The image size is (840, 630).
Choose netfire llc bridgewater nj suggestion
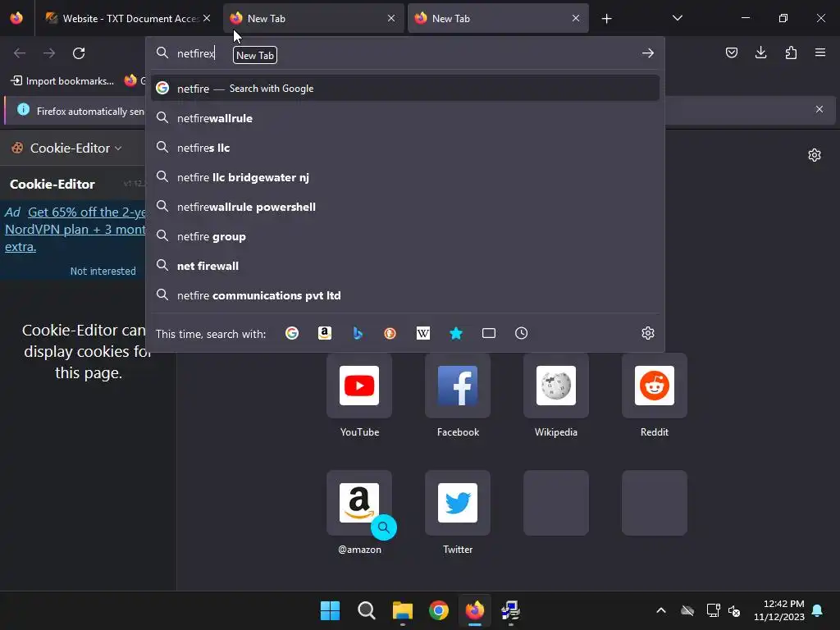point(405,177)
